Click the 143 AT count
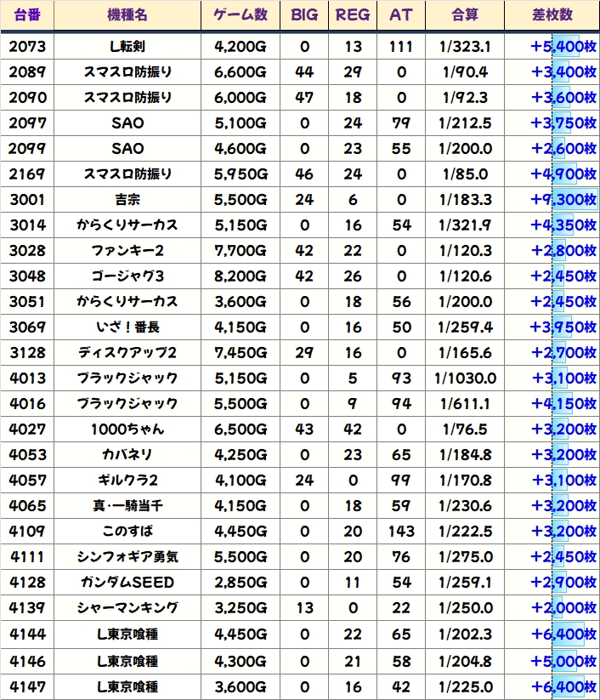This screenshot has width=600, height=700. tap(401, 531)
